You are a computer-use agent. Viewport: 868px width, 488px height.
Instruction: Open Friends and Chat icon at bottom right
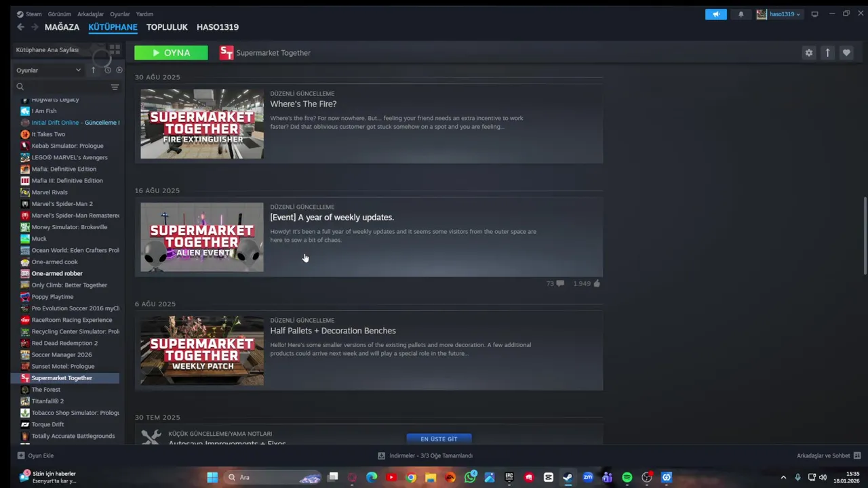point(857,455)
